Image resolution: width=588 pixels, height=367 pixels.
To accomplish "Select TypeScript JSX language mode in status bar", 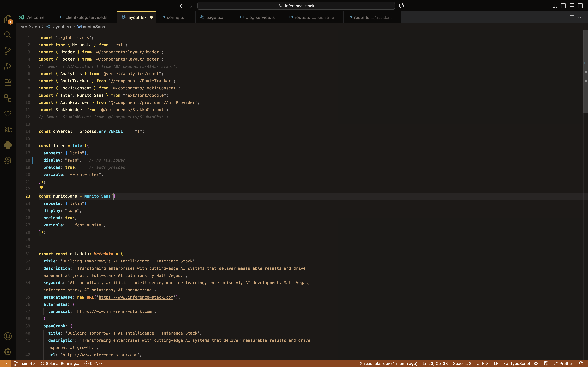I will (524, 363).
